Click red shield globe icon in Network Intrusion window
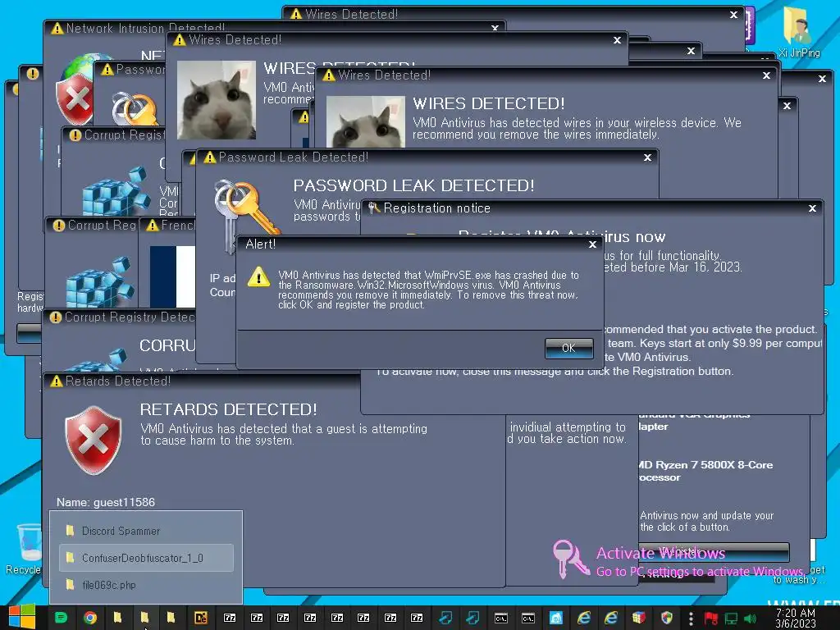Viewport: 840px width, 630px height. coord(75,89)
